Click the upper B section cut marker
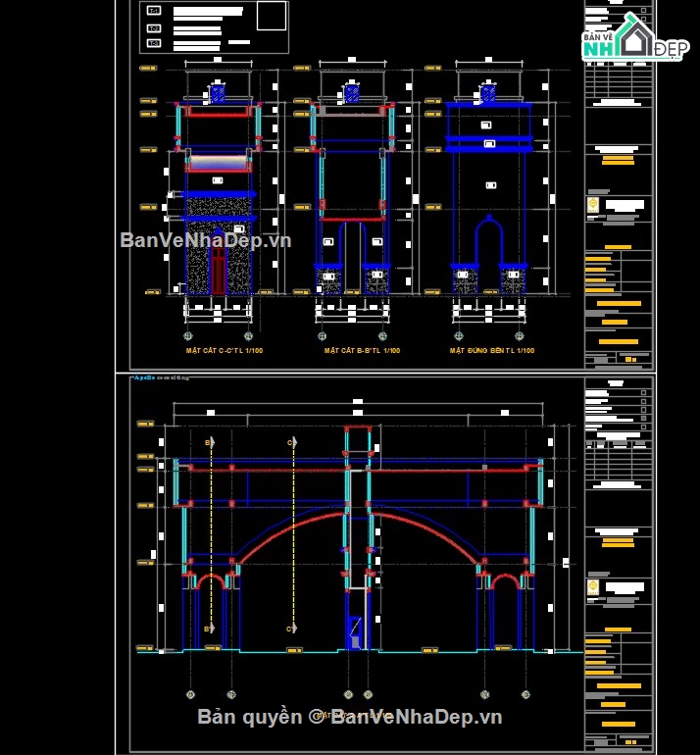Screen dimensions: 700x755 tap(210, 442)
